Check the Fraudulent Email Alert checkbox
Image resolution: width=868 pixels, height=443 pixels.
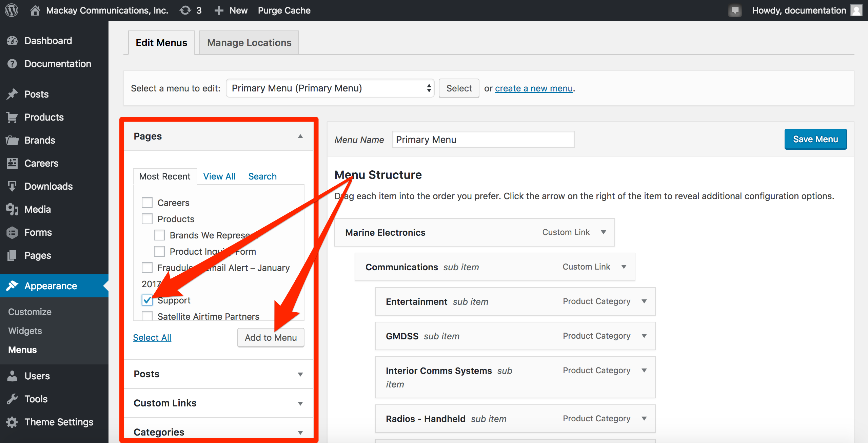(147, 268)
